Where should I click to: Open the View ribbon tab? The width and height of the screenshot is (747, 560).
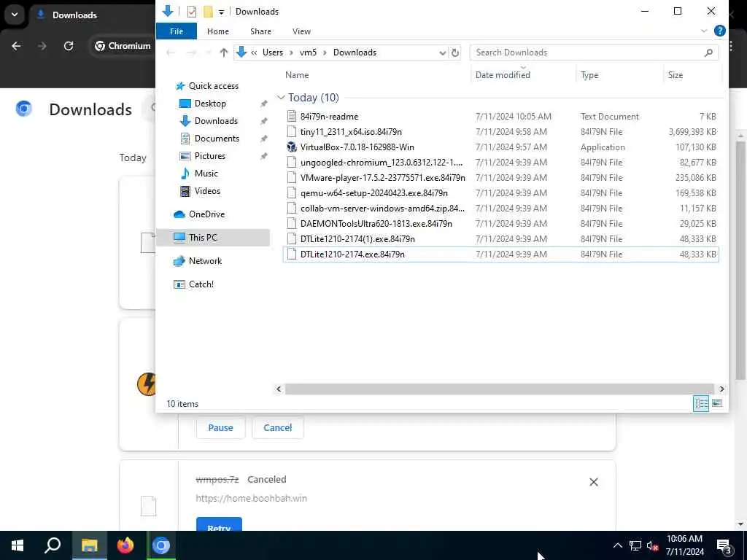tap(301, 31)
